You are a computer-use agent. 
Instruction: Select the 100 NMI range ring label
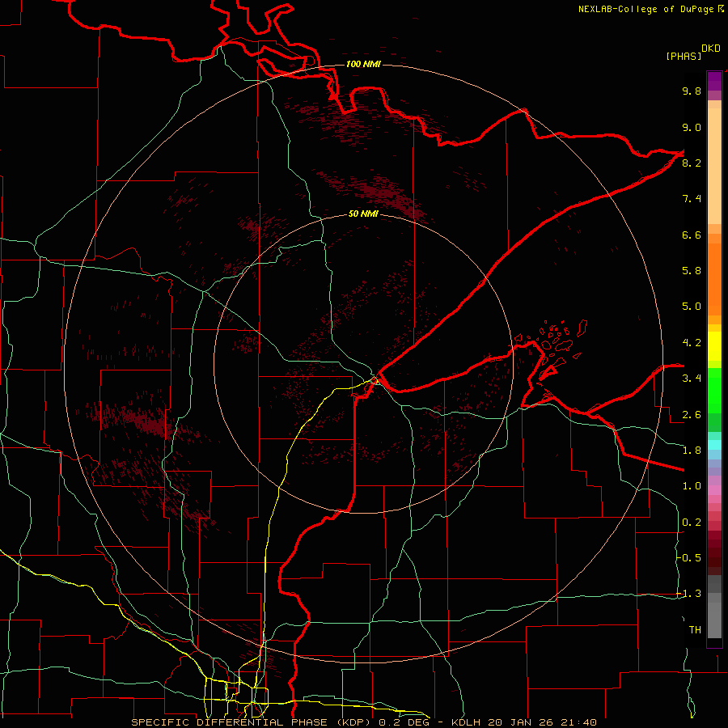363,64
